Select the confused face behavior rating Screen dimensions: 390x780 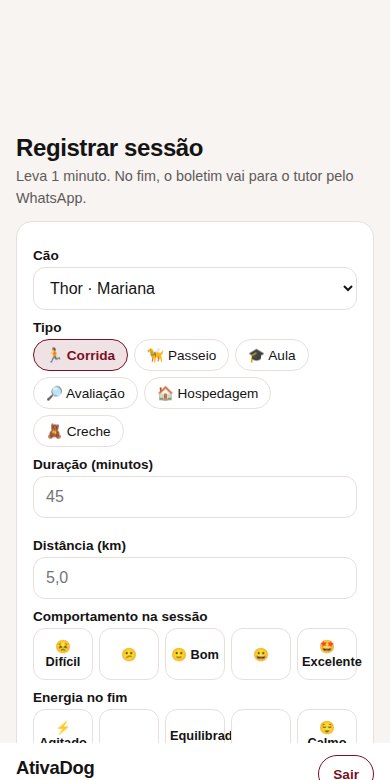click(129, 654)
